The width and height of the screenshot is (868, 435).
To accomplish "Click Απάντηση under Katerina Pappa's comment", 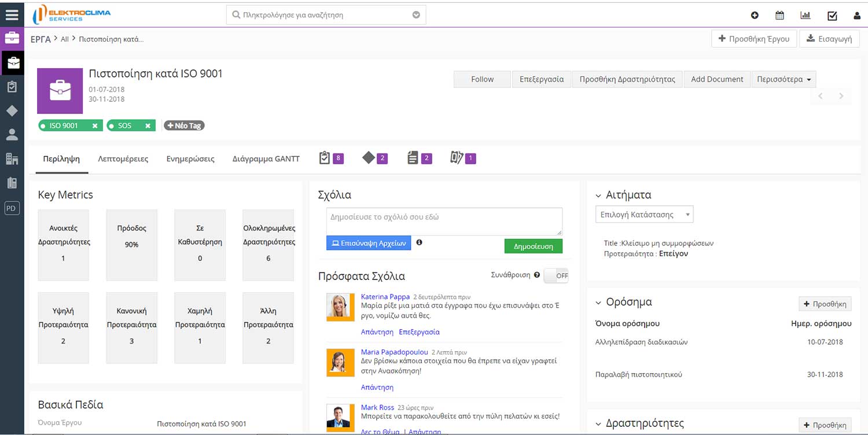I will tap(377, 332).
